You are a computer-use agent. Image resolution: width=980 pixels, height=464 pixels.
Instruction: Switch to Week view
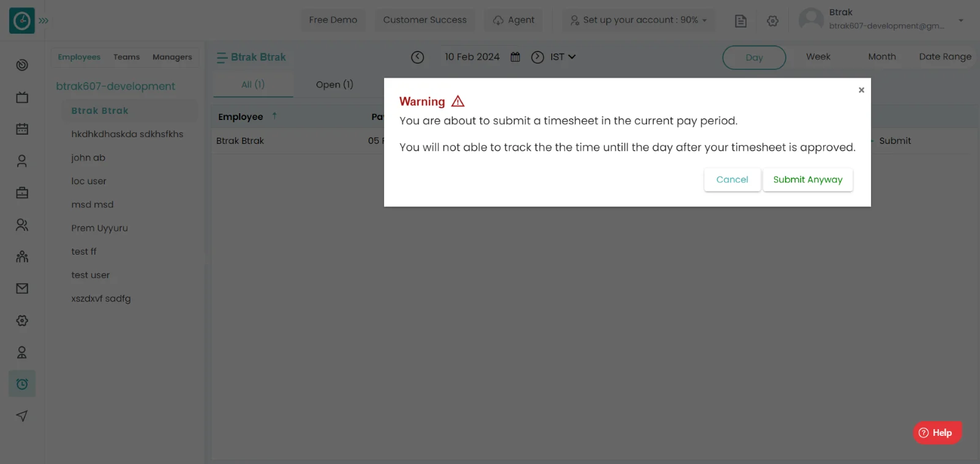(x=818, y=57)
